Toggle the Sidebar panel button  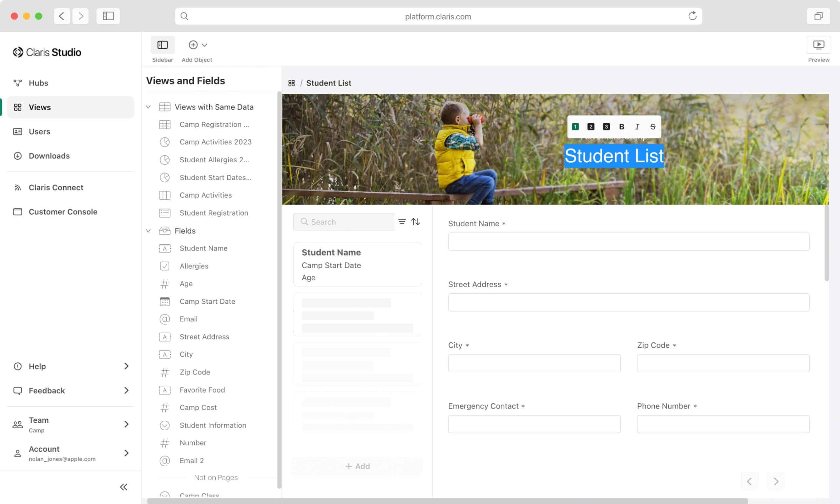162,45
